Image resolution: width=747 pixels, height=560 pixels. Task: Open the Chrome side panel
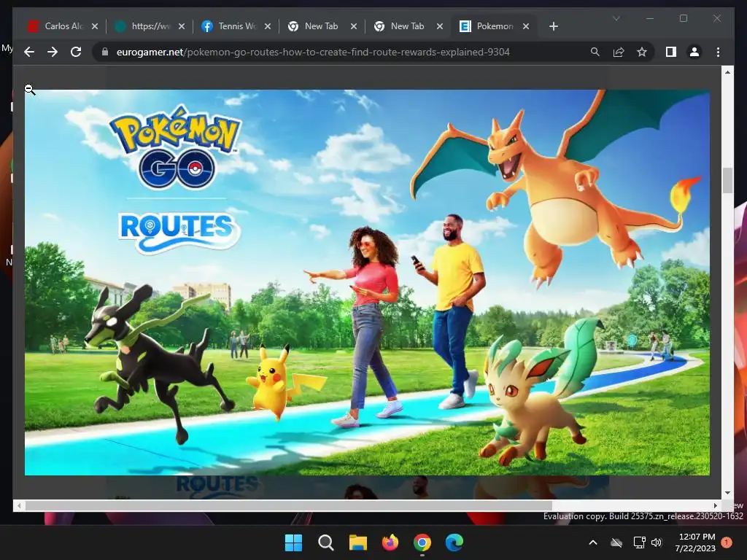pyautogui.click(x=671, y=52)
